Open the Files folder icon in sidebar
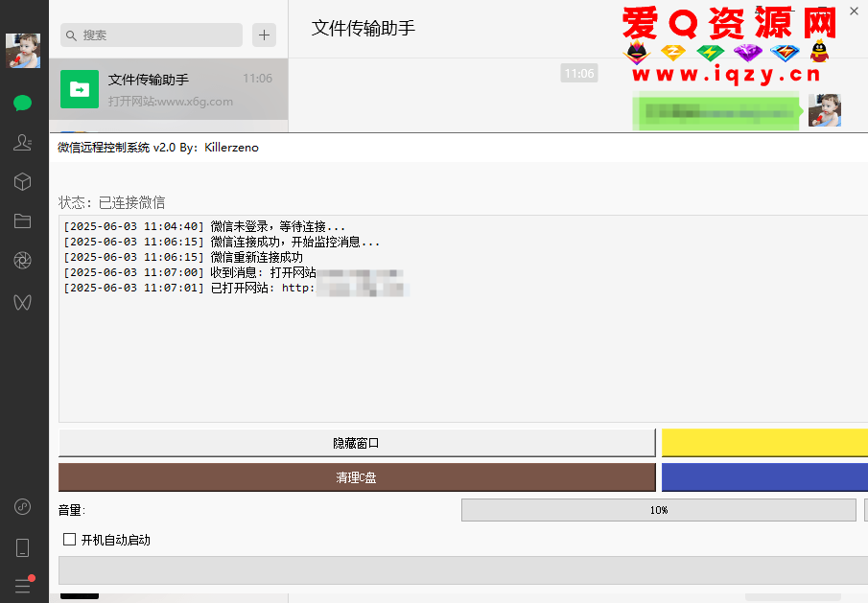Image resolution: width=868 pixels, height=603 pixels. (23, 221)
